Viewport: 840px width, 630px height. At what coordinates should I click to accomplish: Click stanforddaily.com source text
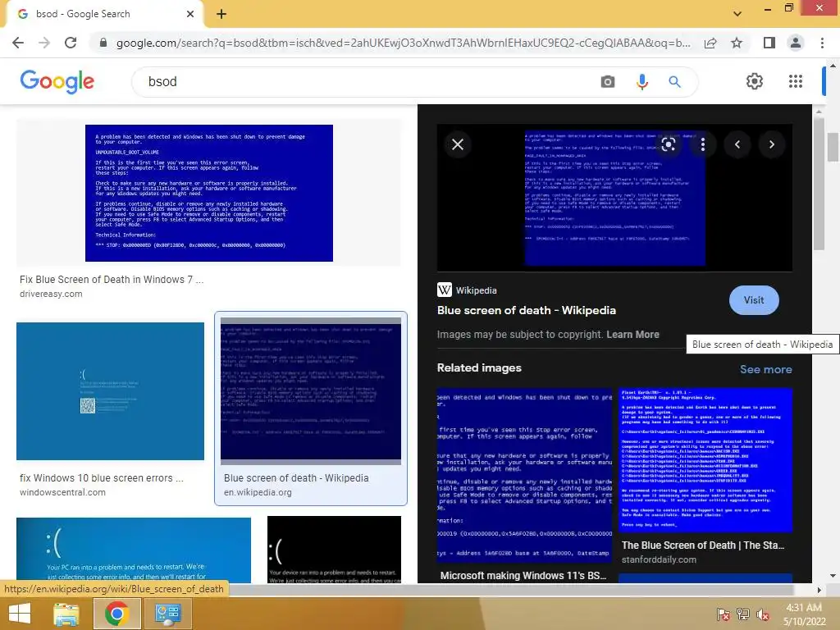pyautogui.click(x=659, y=559)
